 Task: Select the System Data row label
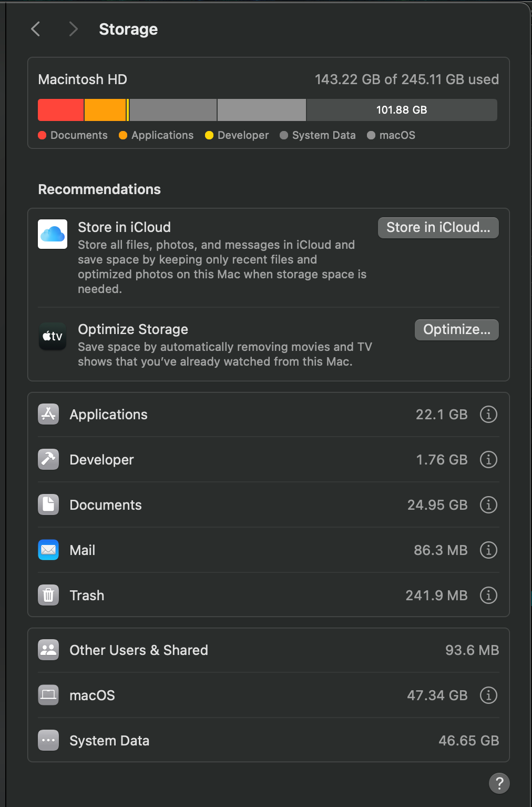[x=109, y=741]
